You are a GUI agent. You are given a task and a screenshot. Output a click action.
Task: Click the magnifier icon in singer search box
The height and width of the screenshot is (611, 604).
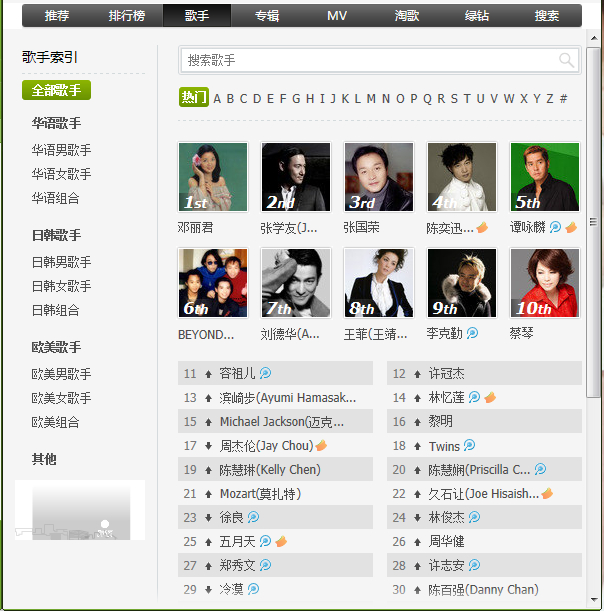566,60
